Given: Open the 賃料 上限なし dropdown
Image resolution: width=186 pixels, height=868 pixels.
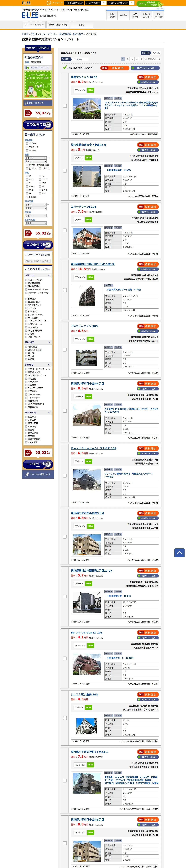Looking at the screenshot, I should [x=36, y=161].
